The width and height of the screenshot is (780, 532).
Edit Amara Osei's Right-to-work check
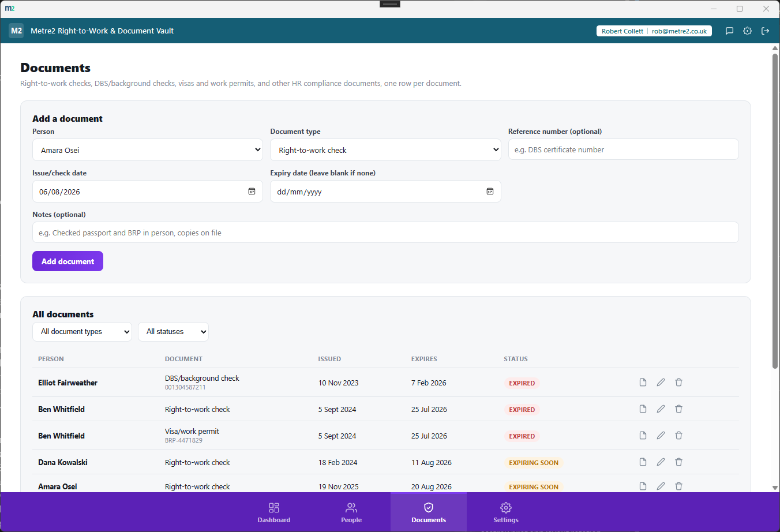[661, 486]
